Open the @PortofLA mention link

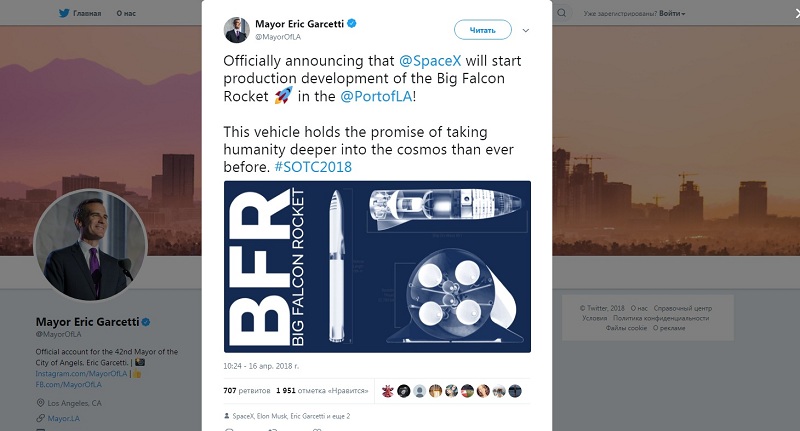376,96
